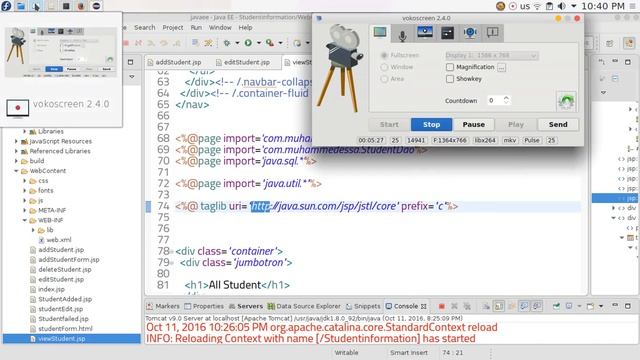Open the miscellaneous settings tab in vokoscreen

click(x=447, y=33)
